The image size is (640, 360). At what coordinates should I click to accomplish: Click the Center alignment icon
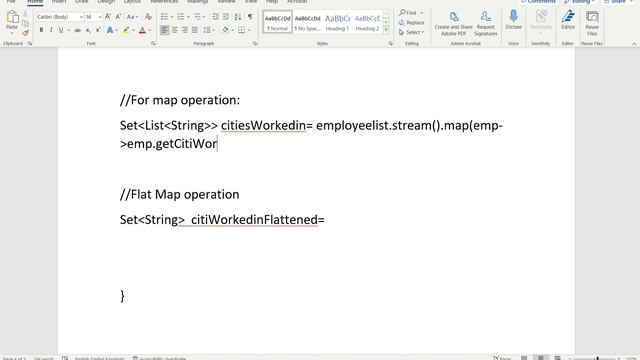point(175,30)
